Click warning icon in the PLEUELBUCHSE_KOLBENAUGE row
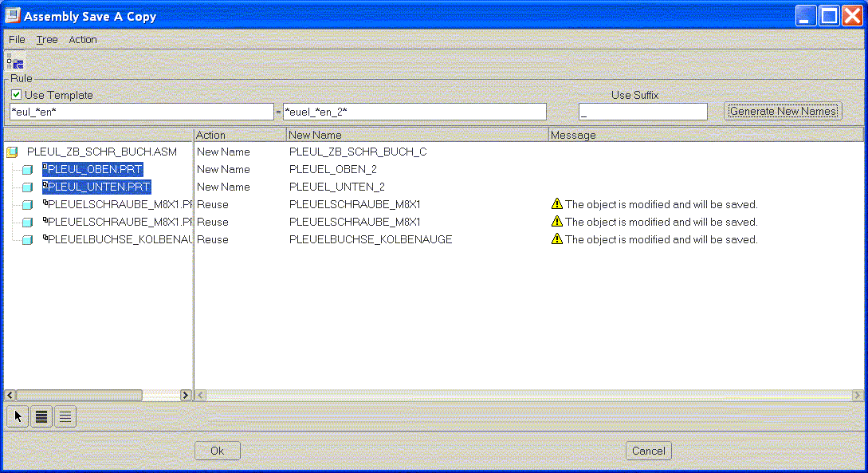This screenshot has height=473, width=868. (557, 238)
